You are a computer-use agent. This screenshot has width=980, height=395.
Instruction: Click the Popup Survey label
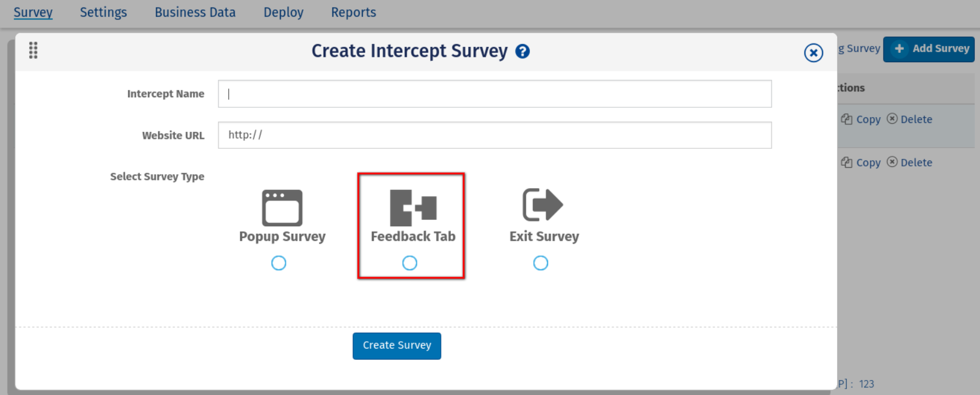[282, 237]
